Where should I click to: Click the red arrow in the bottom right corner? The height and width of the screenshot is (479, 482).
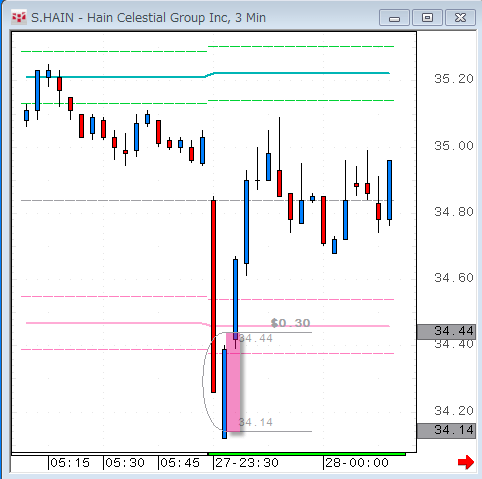pyautogui.click(x=466, y=462)
